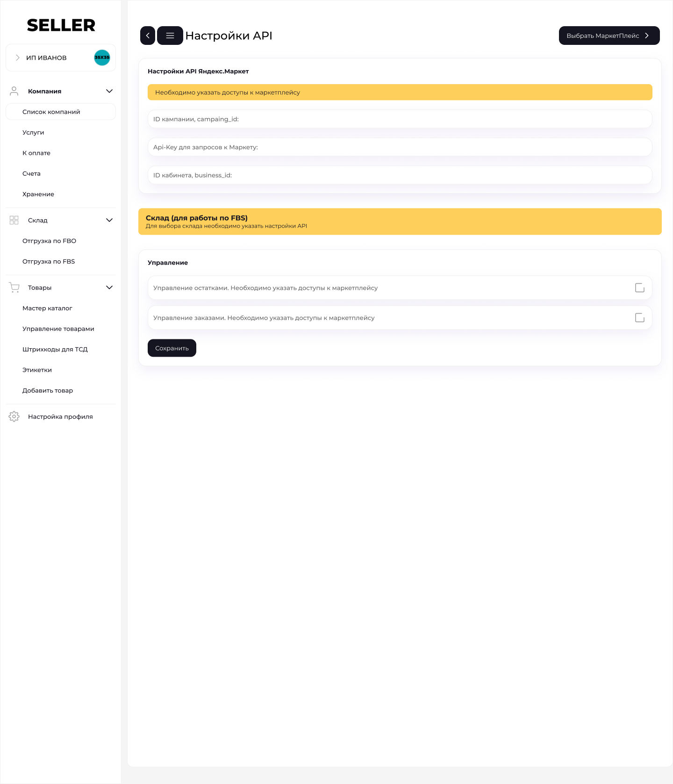Collapse the Склад section chevron

click(109, 220)
